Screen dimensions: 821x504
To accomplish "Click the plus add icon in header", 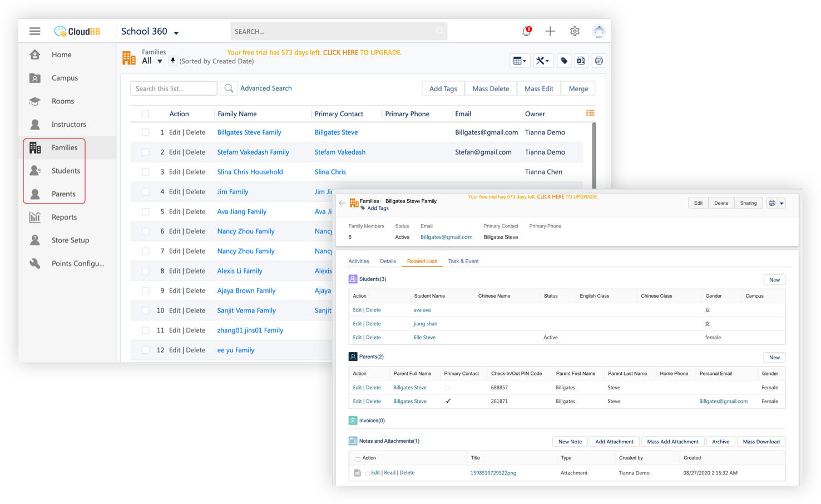I will (550, 31).
